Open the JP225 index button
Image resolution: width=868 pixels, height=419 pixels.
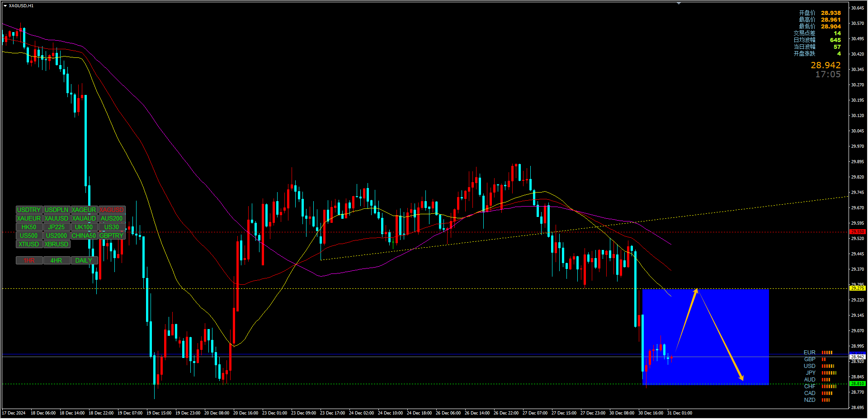(x=57, y=227)
